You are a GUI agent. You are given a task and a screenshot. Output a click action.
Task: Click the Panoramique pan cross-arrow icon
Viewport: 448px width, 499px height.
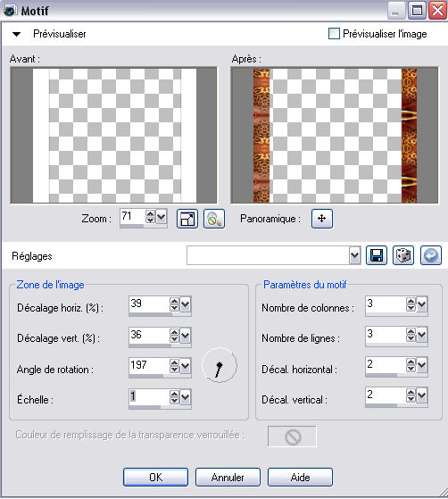[x=321, y=219]
